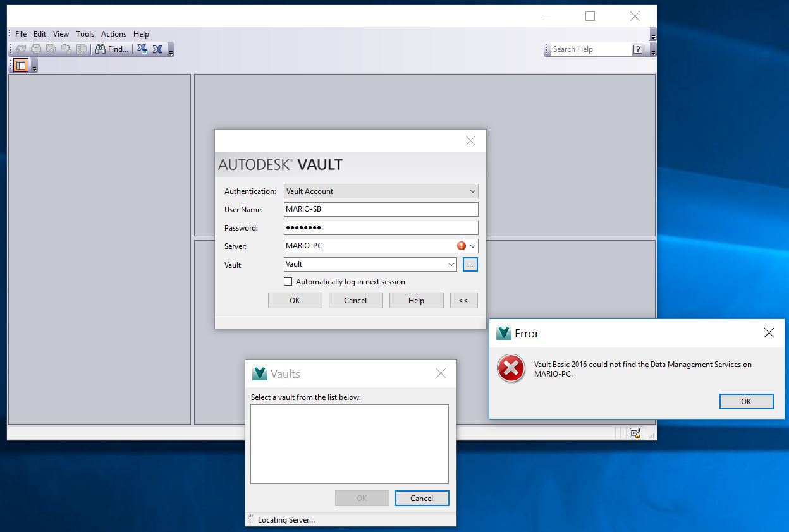Click the Export to Excel toolbar icon

pos(142,49)
